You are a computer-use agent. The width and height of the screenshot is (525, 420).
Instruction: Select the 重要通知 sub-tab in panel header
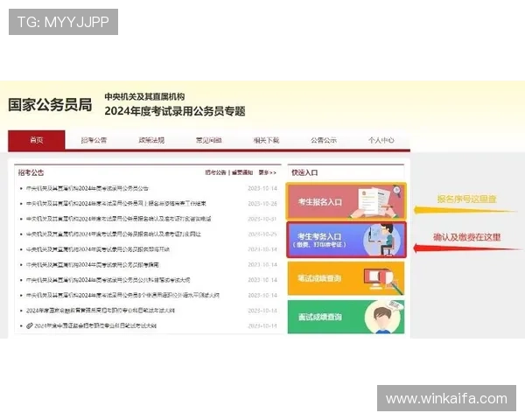(242, 172)
